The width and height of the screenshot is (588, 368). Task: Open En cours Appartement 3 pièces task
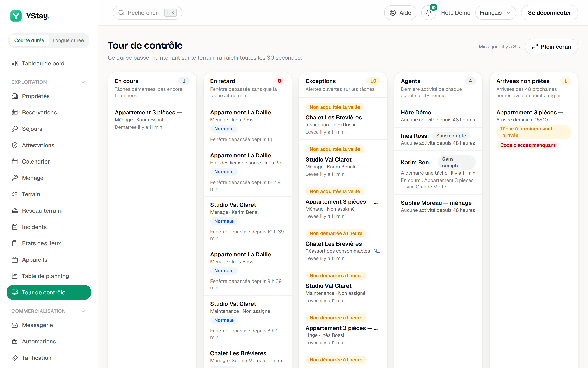[x=152, y=120]
